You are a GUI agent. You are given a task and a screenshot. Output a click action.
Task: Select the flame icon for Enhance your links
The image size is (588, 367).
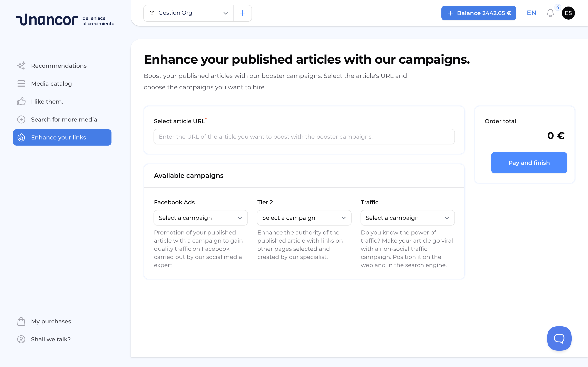pyautogui.click(x=21, y=137)
